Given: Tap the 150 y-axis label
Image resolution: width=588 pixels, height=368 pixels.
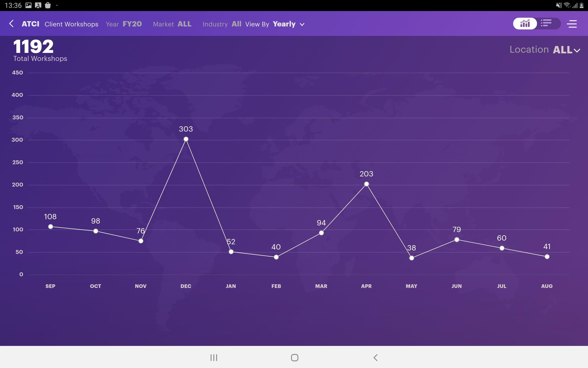Looking at the screenshot, I should click(18, 207).
